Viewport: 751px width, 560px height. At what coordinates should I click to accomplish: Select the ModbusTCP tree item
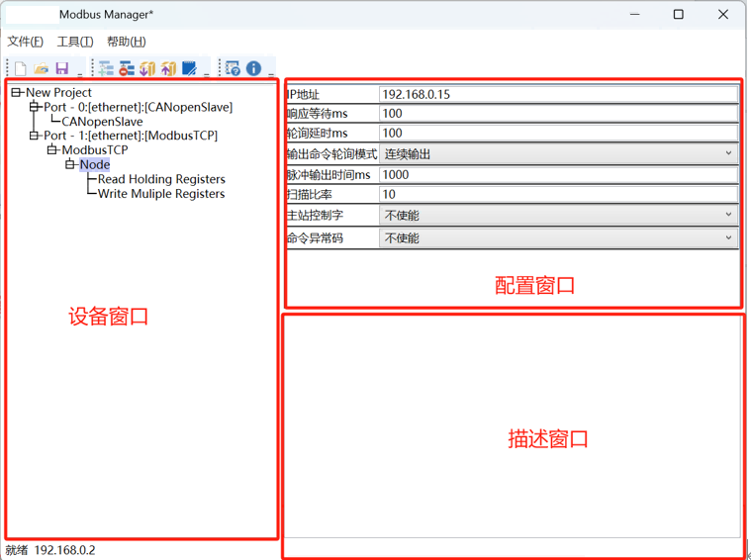pos(95,150)
